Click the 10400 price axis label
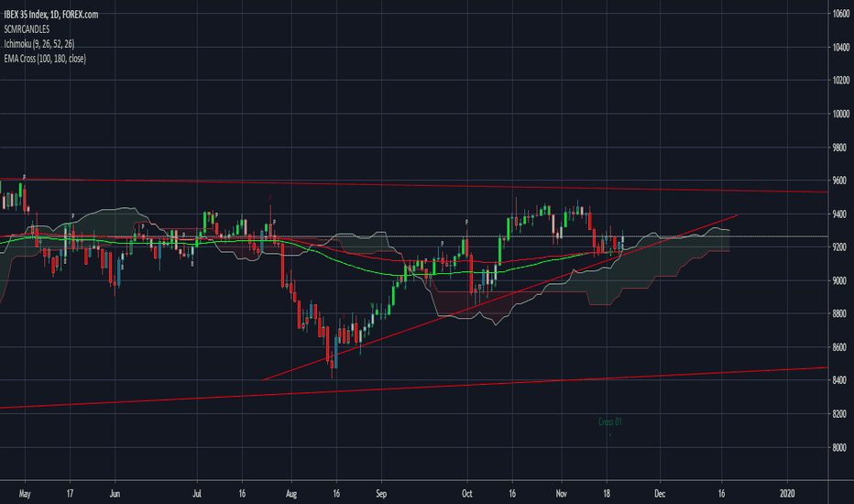Screen dimensions: 854x504 point(841,48)
